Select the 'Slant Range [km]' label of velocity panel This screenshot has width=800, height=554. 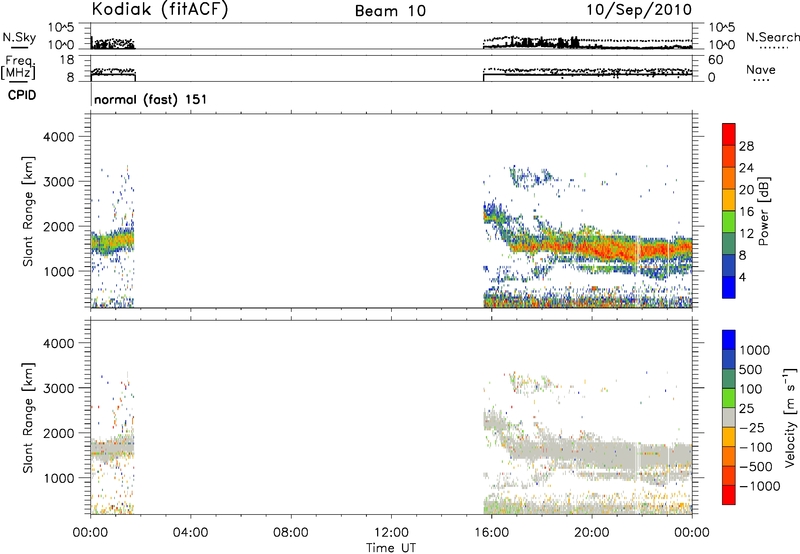28,417
